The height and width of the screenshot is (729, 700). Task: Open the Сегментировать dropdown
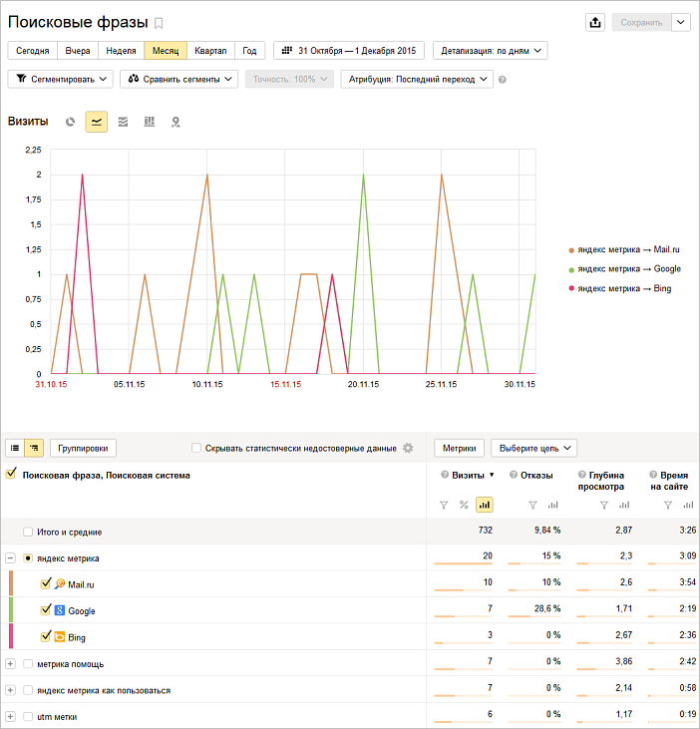(x=60, y=79)
